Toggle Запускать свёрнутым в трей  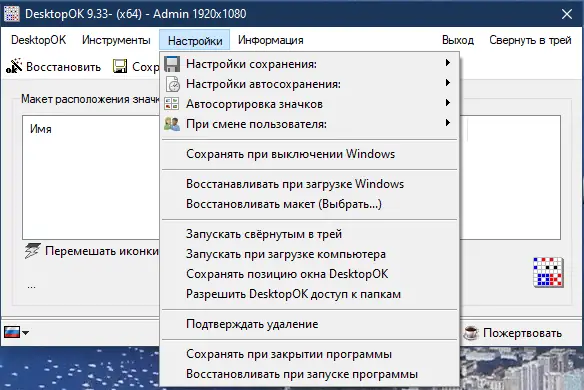pyautogui.click(x=310, y=234)
